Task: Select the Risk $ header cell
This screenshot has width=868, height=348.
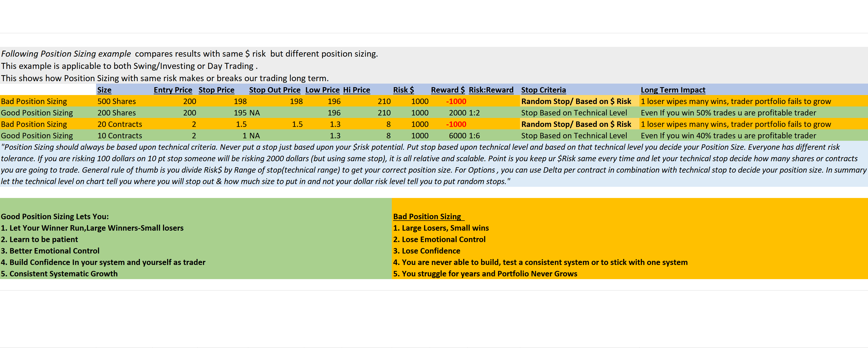Action: pyautogui.click(x=403, y=90)
